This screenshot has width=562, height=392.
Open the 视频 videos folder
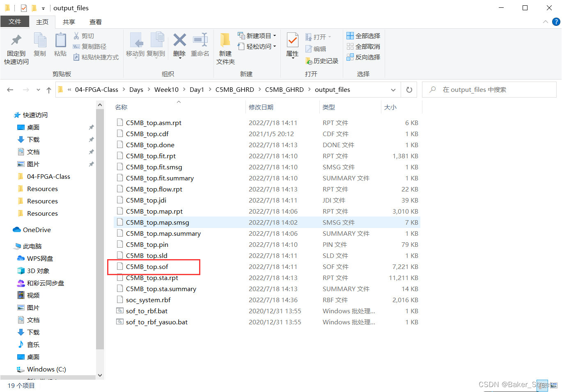[29, 296]
